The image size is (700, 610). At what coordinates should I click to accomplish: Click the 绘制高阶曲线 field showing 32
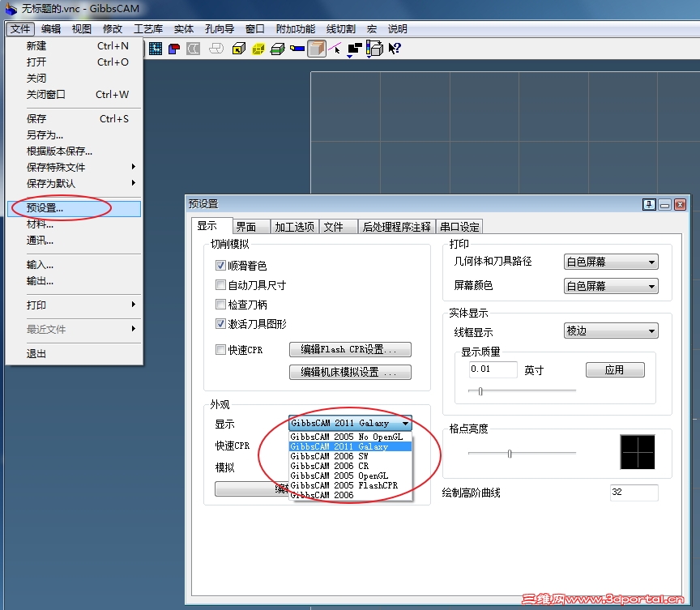[634, 493]
